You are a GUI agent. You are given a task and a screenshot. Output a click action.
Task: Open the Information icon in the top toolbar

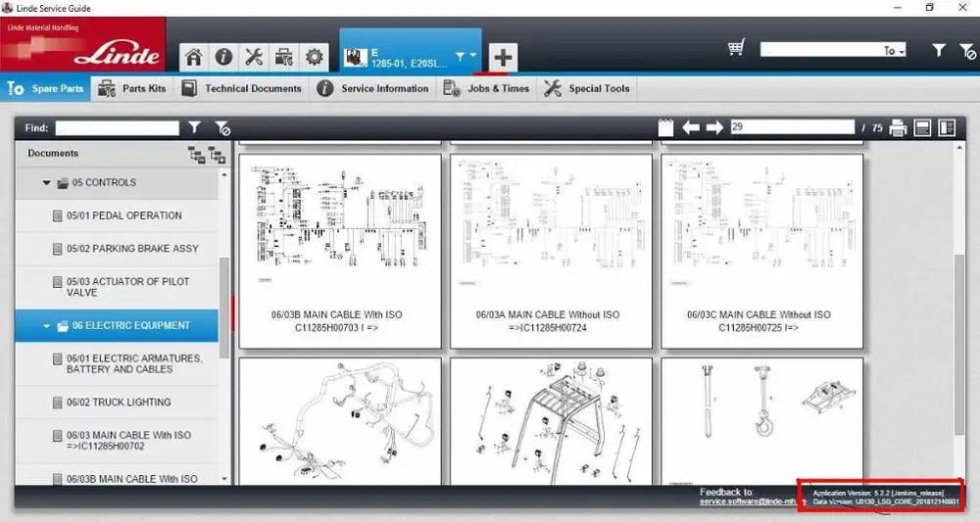pos(223,58)
